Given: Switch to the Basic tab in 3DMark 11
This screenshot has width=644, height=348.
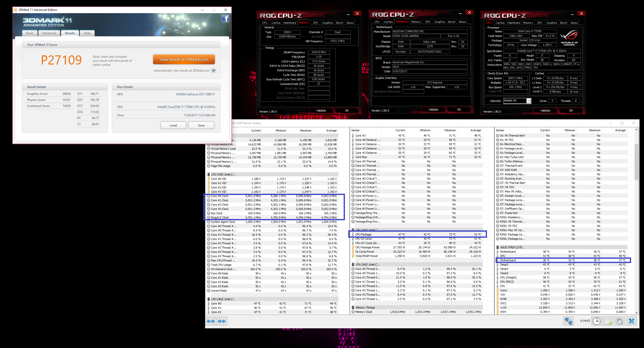Looking at the screenshot, I should point(30,33).
